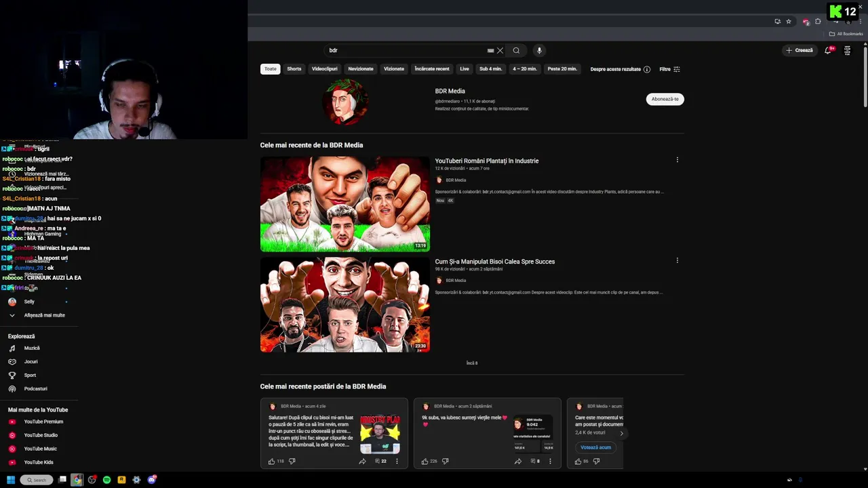The image size is (868, 488).
Task: Play the 13:19 Plantați În Industrie thumbnail
Action: click(x=345, y=204)
